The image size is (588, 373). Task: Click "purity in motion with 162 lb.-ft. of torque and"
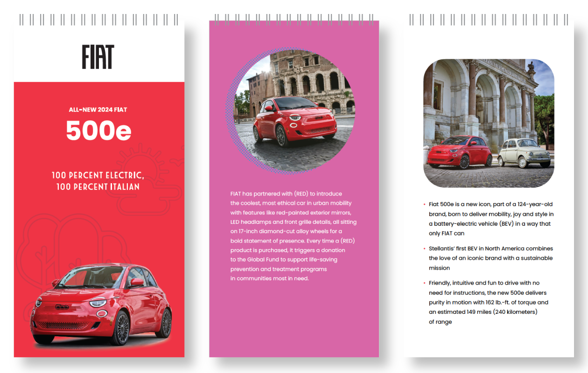(x=489, y=302)
